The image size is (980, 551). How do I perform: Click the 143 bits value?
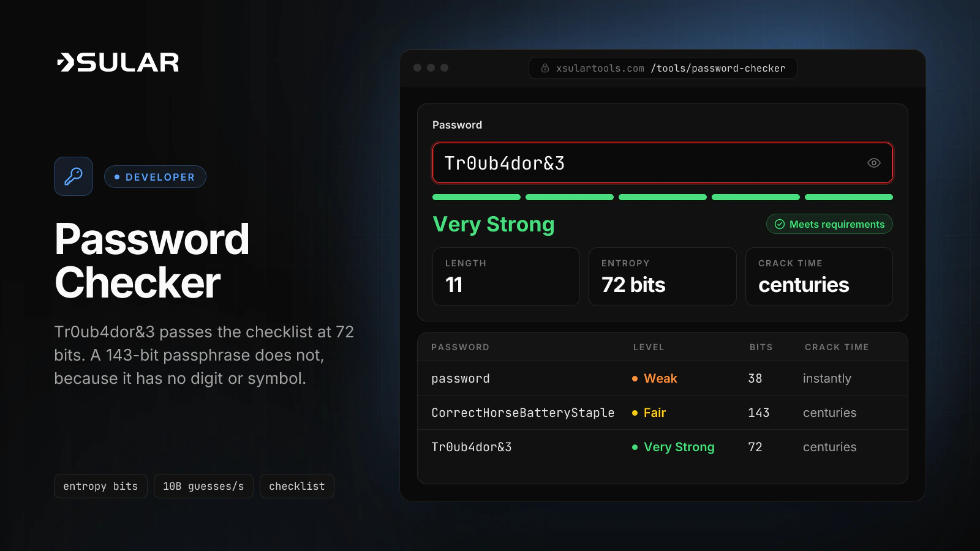click(x=759, y=413)
